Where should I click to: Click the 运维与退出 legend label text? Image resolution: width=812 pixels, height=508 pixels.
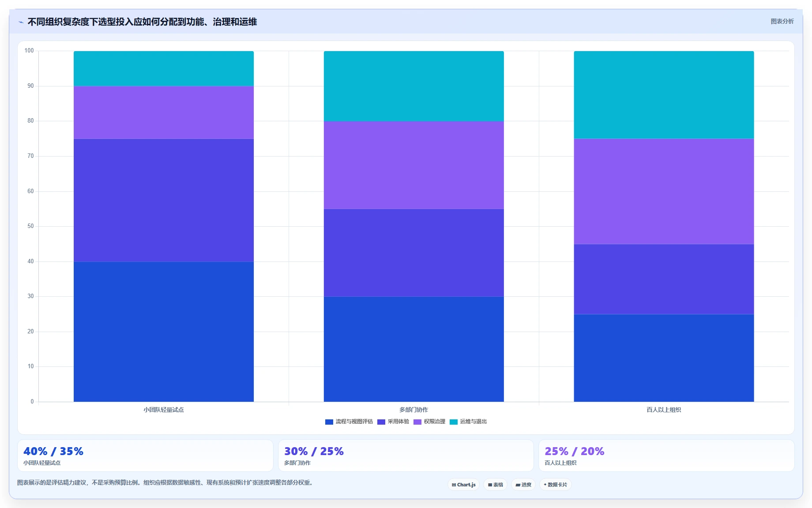point(473,422)
